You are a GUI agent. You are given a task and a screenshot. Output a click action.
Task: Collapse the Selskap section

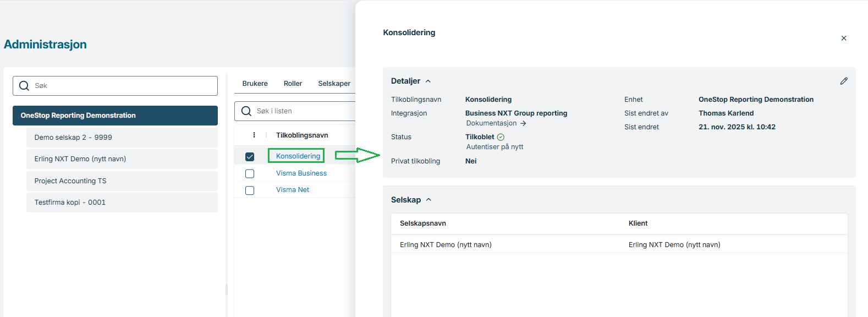click(x=428, y=200)
